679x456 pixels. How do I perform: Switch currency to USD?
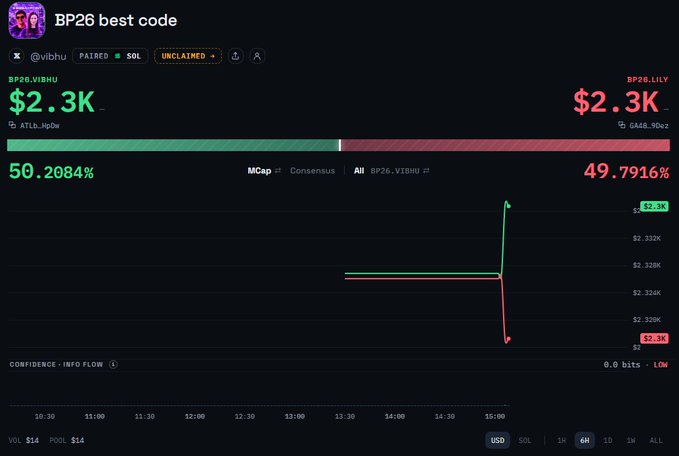497,440
